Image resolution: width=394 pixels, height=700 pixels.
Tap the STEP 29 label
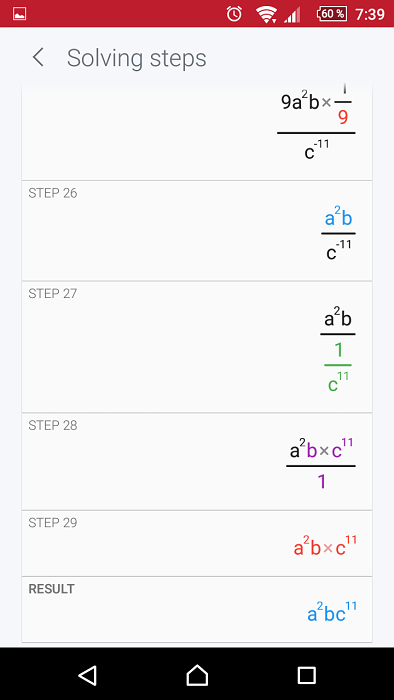tap(53, 523)
